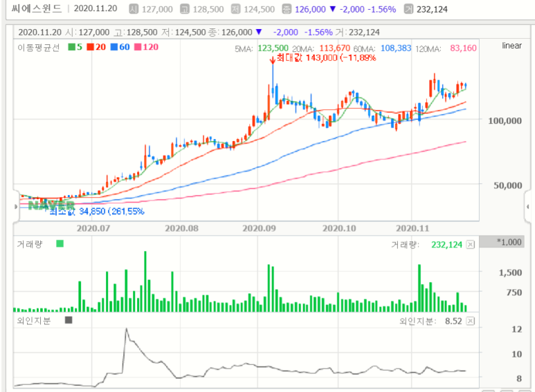Click the 750 volume axis label

[514, 292]
